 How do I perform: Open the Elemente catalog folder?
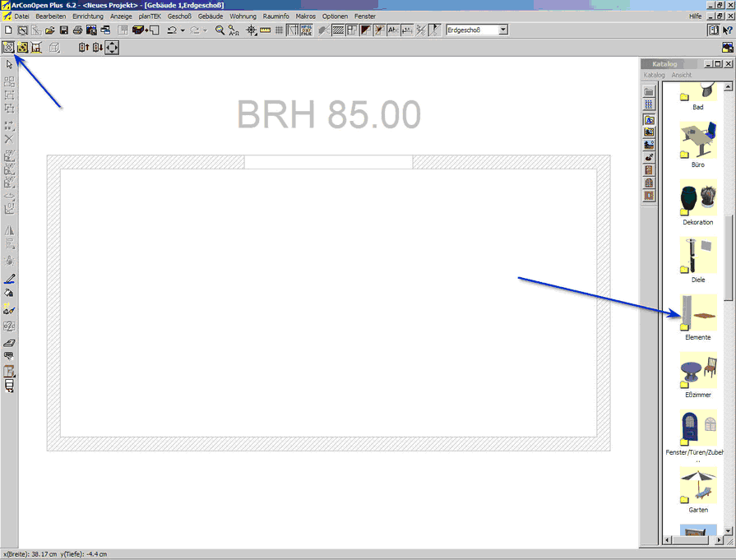[x=697, y=317]
